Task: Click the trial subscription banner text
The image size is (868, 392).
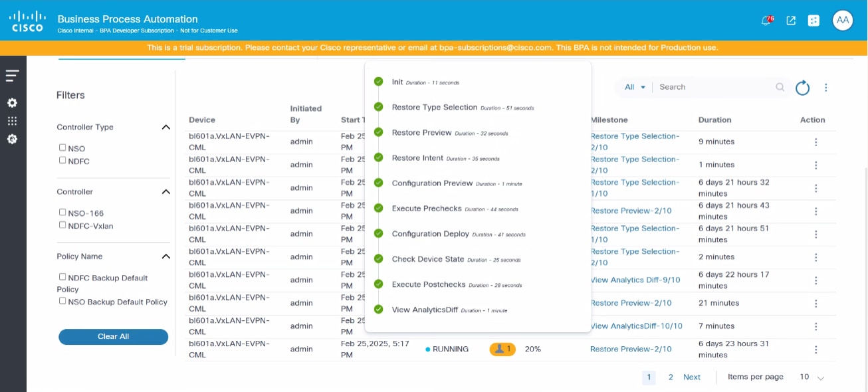Action: 432,48
